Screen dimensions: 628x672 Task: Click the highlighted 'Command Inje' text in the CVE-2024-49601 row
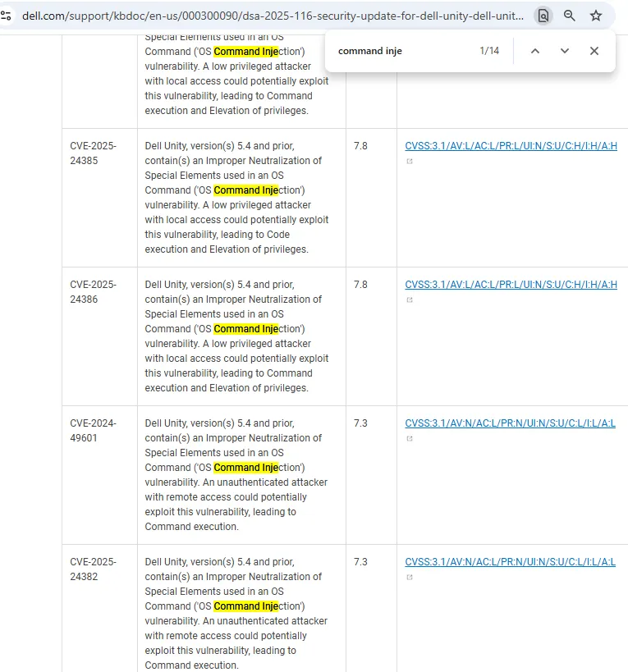(246, 468)
